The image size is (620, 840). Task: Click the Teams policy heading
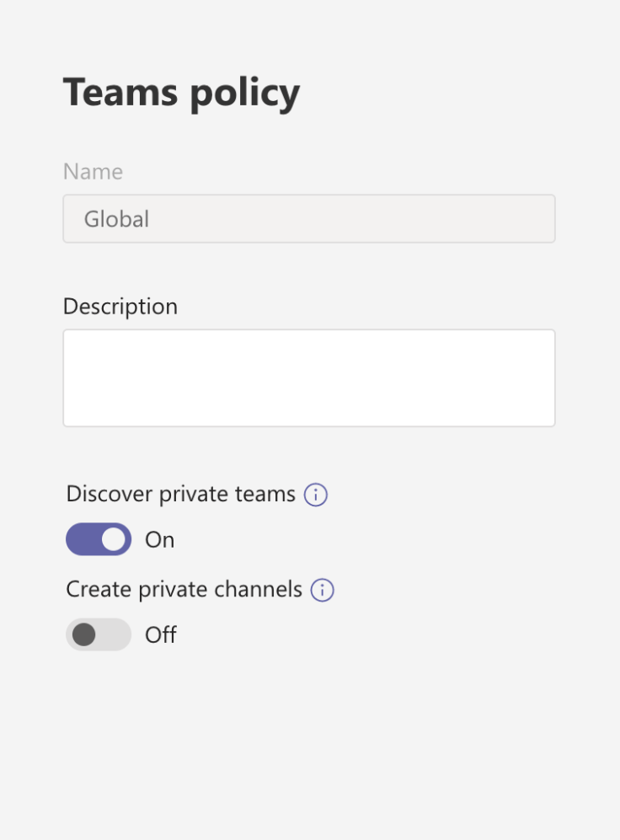181,92
